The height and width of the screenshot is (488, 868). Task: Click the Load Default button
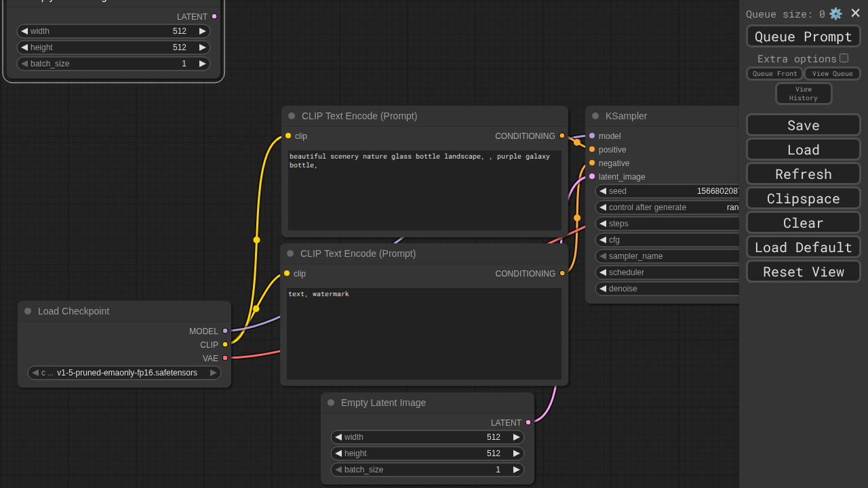(803, 247)
